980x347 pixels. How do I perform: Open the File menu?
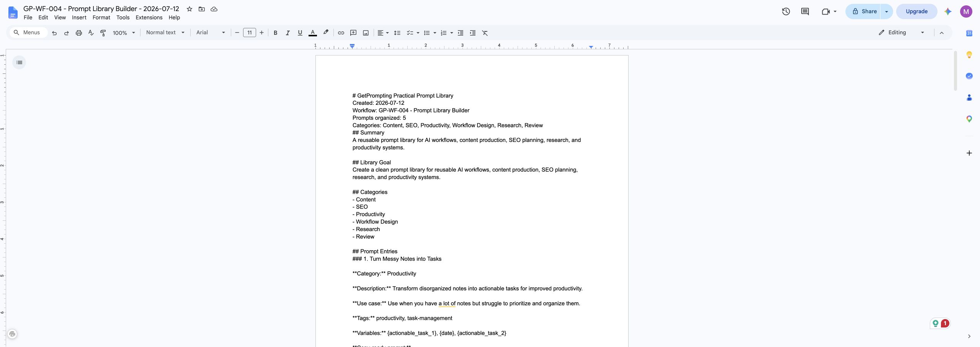pos(28,18)
